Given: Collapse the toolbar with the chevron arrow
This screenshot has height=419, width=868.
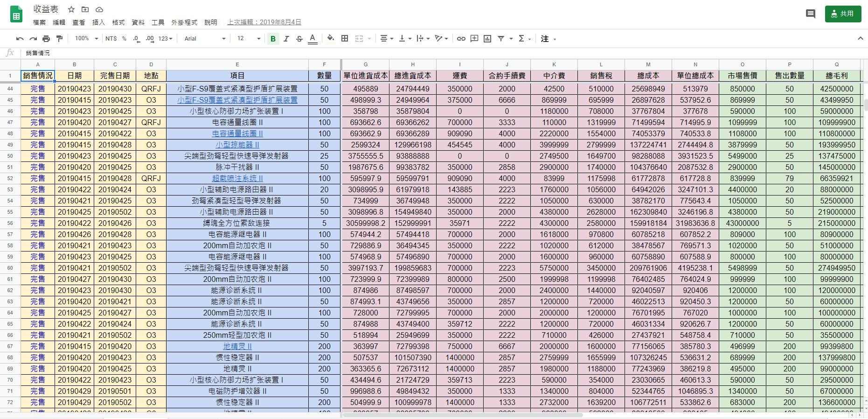Looking at the screenshot, I should (861, 38).
